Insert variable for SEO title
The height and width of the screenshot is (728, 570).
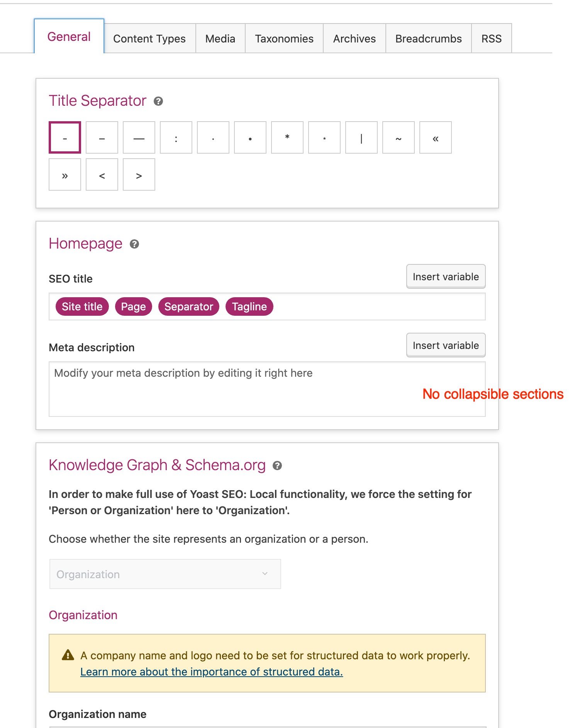click(x=446, y=276)
